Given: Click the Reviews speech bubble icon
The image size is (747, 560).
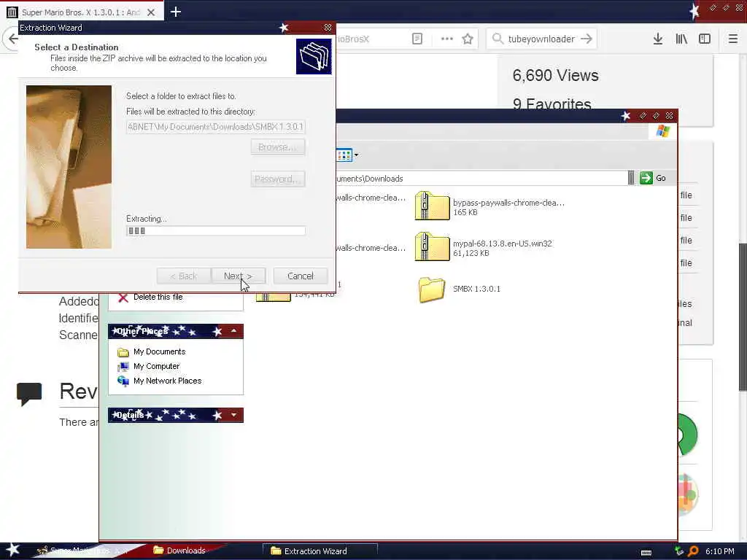Looking at the screenshot, I should point(29,393).
